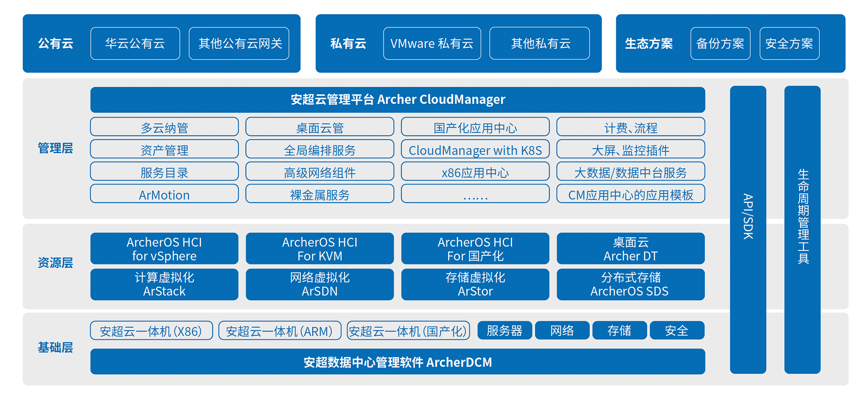Open the 资产管理 module

164,149
